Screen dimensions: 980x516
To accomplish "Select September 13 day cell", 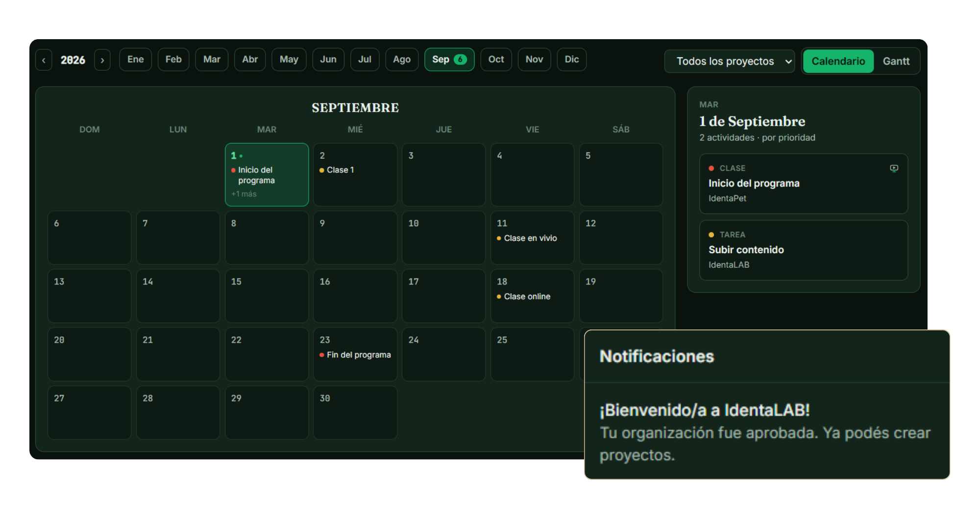I will click(x=89, y=296).
